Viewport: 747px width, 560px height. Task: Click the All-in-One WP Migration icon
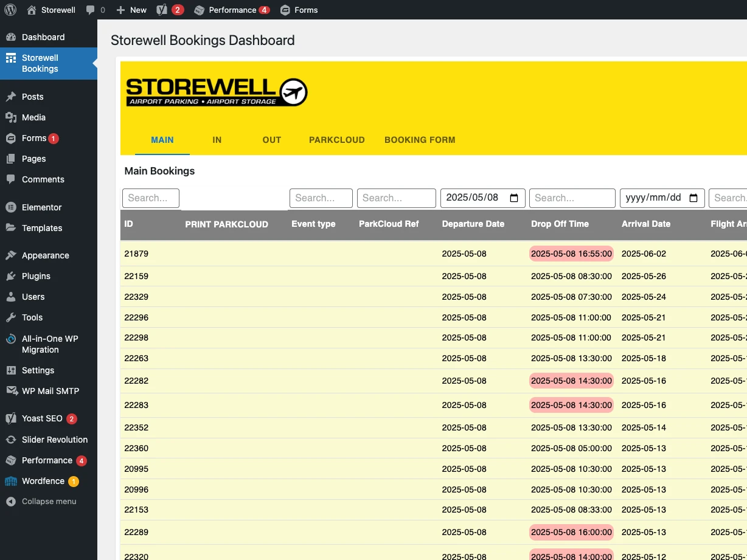11,339
